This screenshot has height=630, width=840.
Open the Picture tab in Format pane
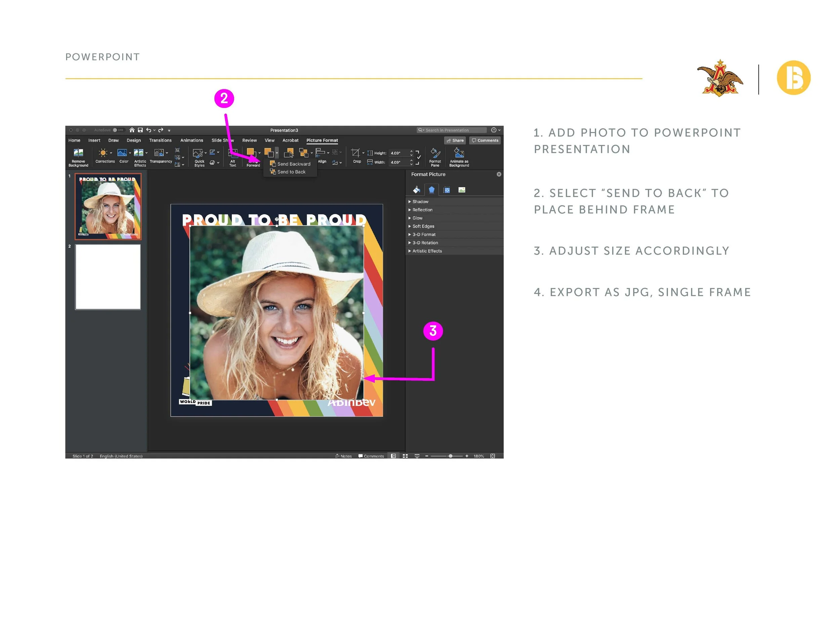(461, 190)
